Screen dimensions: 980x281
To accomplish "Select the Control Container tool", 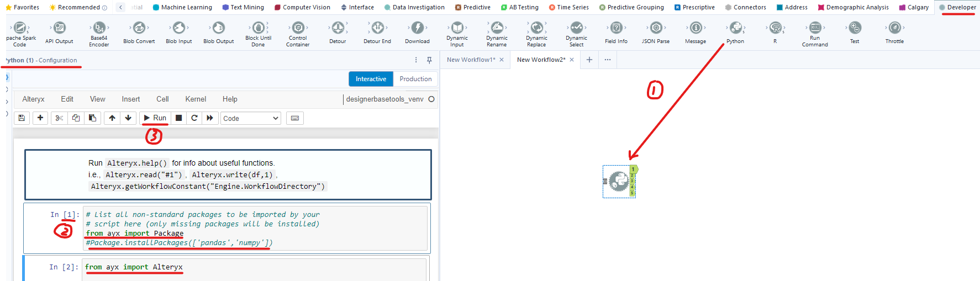I will [298, 34].
